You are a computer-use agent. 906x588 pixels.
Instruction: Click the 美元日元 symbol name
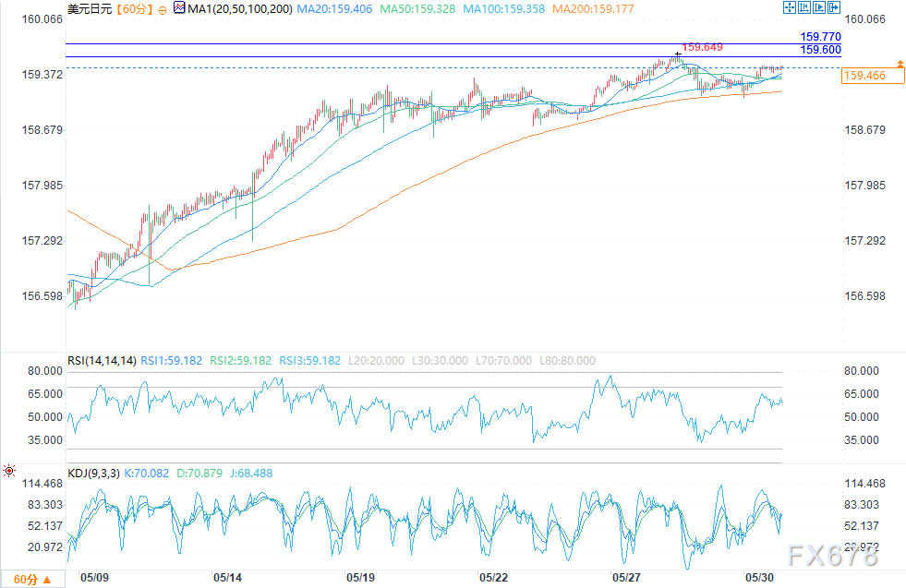pos(90,9)
